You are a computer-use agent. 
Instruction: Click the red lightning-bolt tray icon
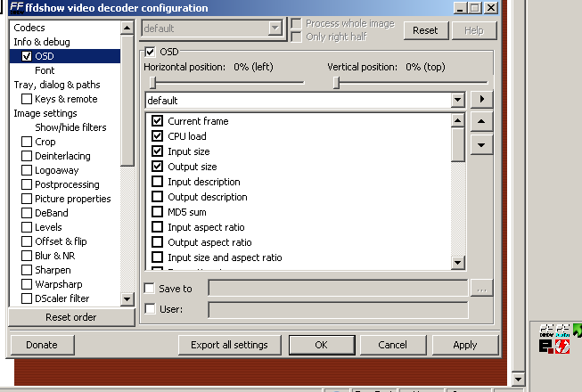(x=562, y=347)
